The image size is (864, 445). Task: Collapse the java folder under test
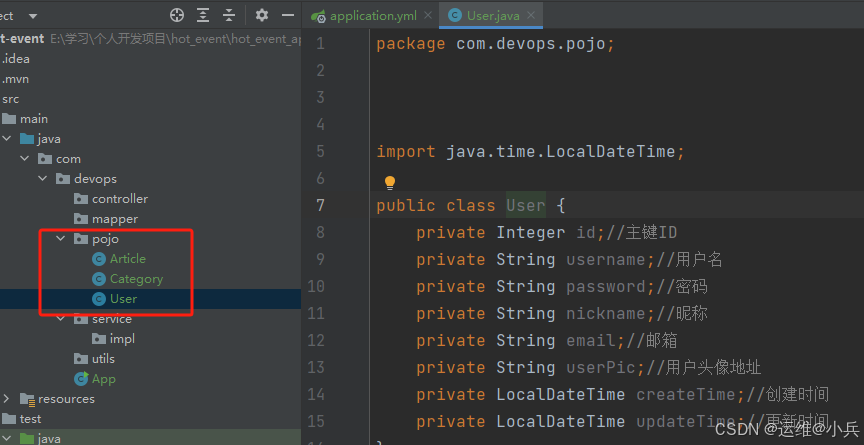(7, 438)
